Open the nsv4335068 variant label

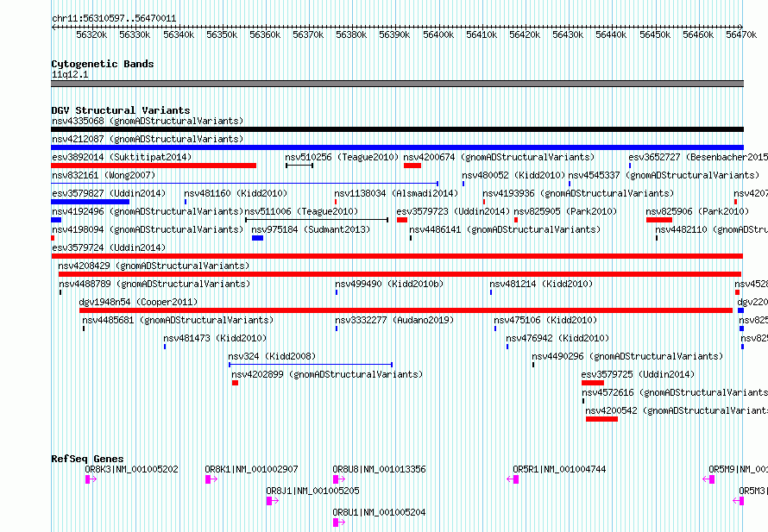(148, 121)
